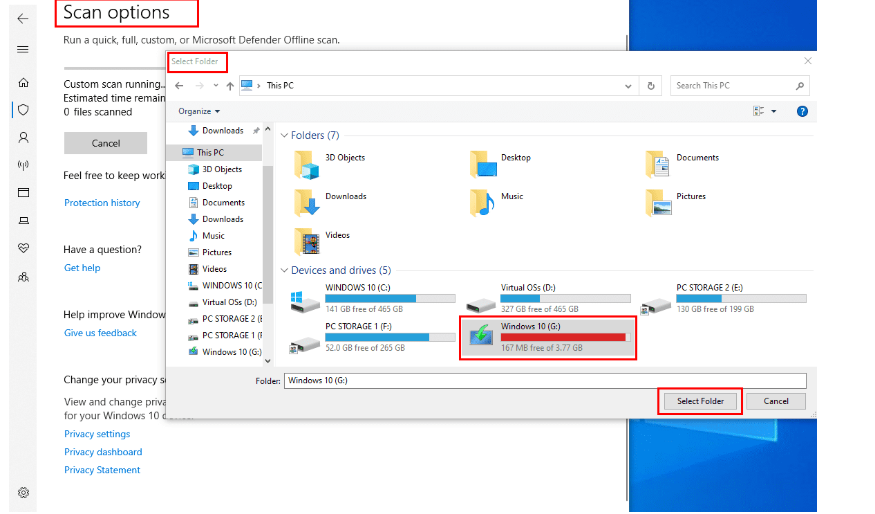
Task: Collapse the Folders (7) group
Action: (284, 135)
